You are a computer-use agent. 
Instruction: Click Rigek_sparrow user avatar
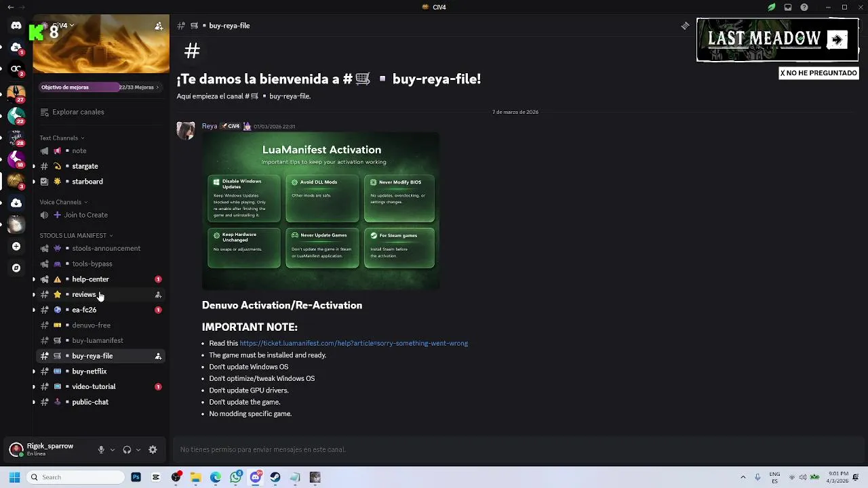16,449
